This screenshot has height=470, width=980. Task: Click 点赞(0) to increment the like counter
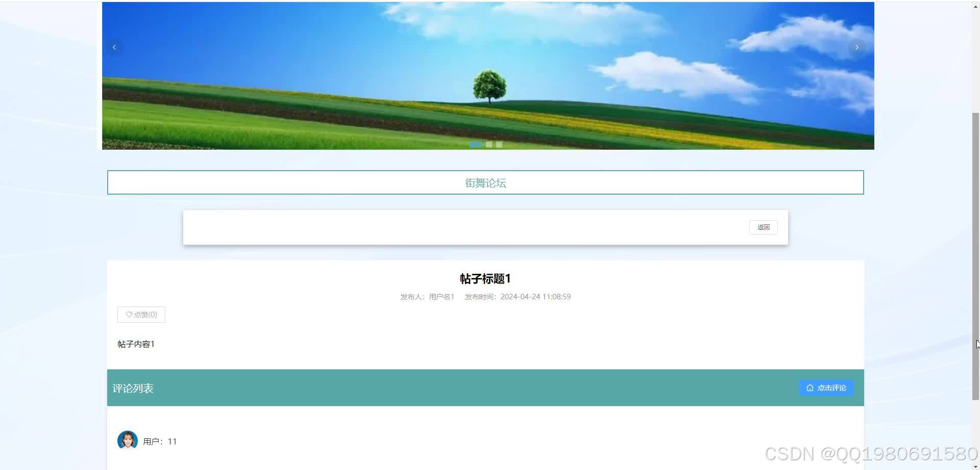point(141,314)
